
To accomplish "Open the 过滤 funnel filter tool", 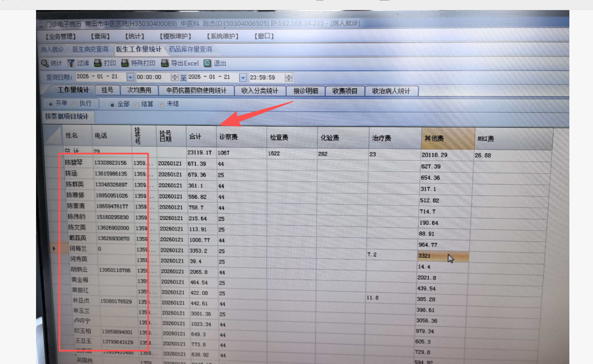I will [x=78, y=63].
